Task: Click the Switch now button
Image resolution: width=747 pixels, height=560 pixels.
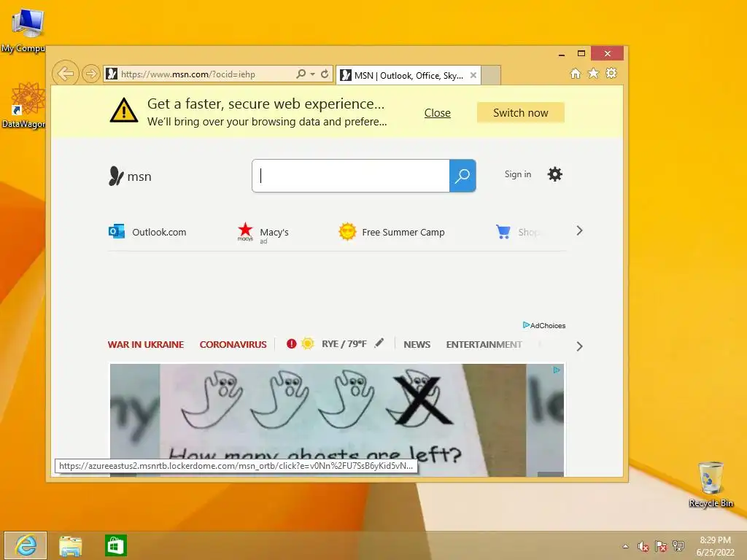Action: click(x=520, y=113)
